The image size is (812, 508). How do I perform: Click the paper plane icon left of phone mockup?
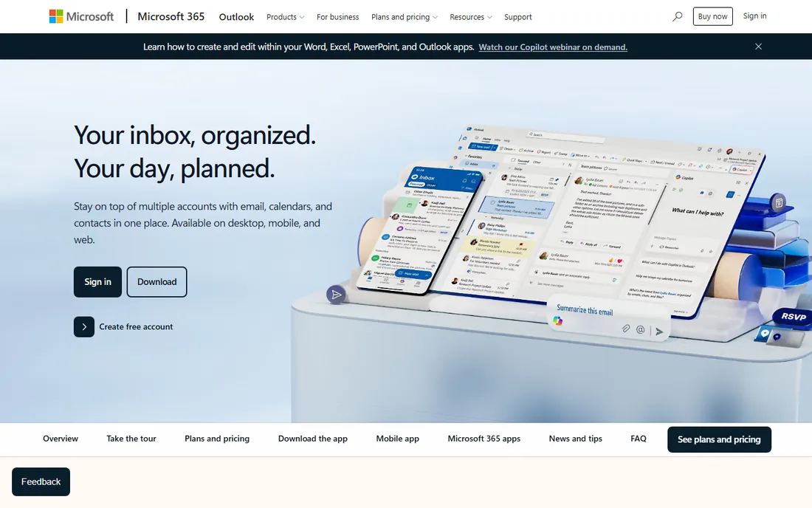(336, 295)
